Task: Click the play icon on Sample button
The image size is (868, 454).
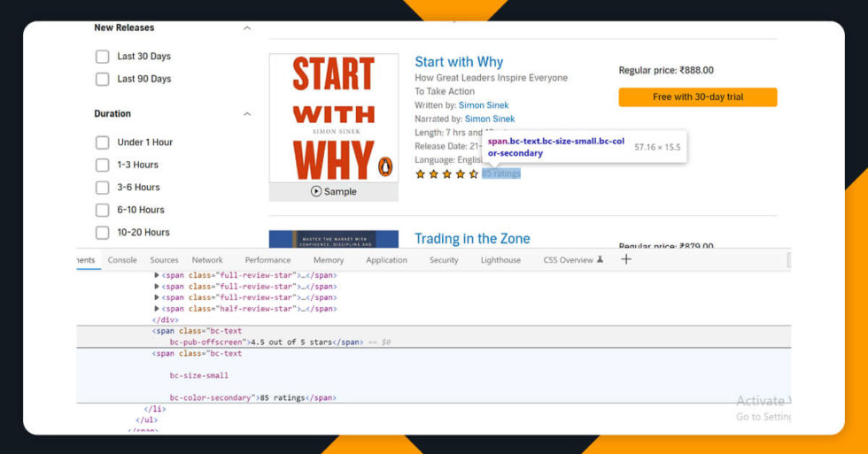Action: [316, 191]
